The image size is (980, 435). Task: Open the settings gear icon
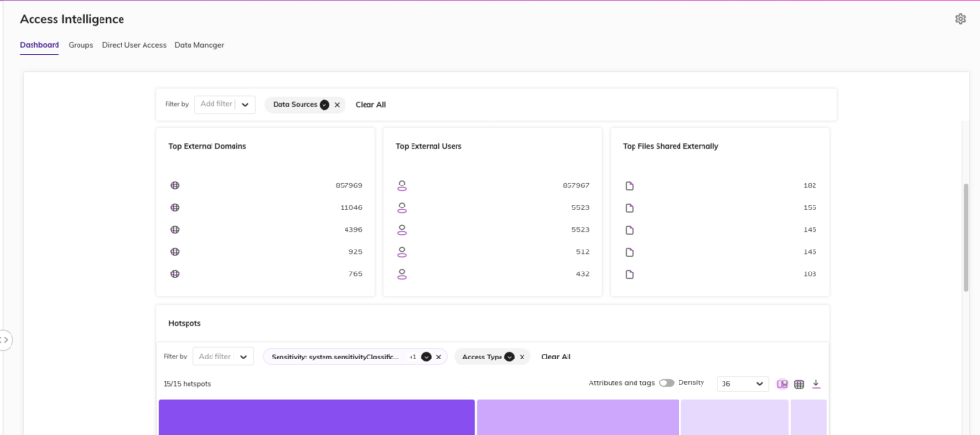click(x=960, y=19)
